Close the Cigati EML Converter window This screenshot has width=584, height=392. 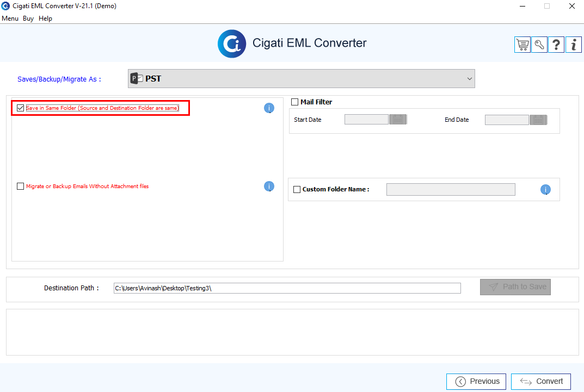tap(571, 6)
